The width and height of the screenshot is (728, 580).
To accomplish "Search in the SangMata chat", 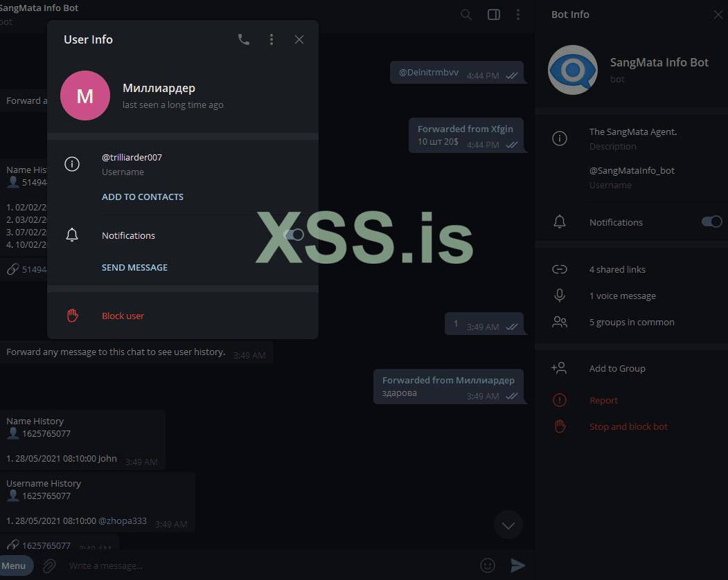I will [x=466, y=15].
